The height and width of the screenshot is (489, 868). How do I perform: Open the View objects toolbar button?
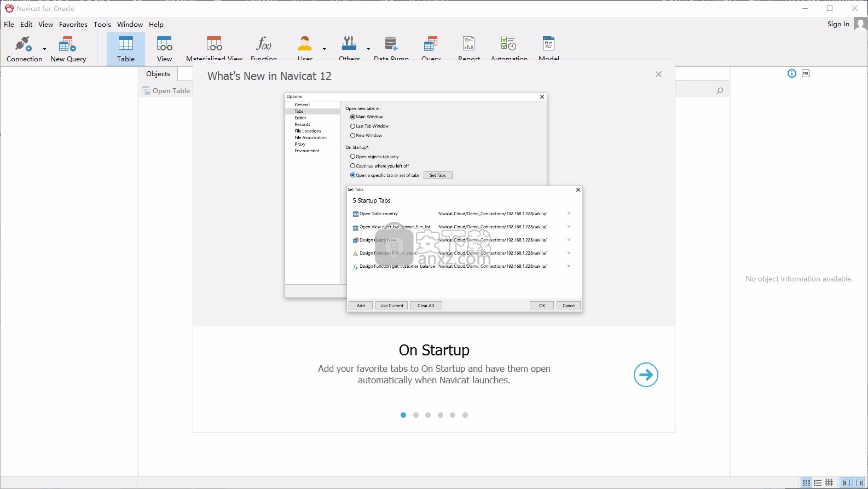164,49
